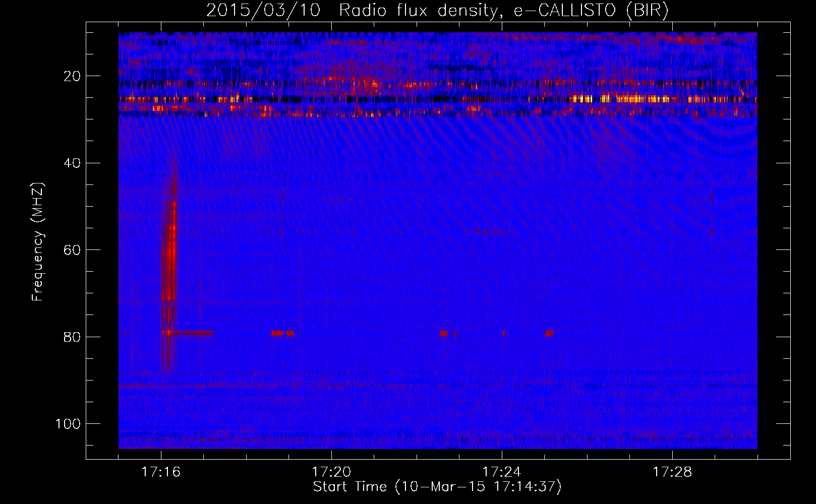The height and width of the screenshot is (504, 816).
Task: Click the 17:20 time tick label
Action: pyautogui.click(x=331, y=472)
